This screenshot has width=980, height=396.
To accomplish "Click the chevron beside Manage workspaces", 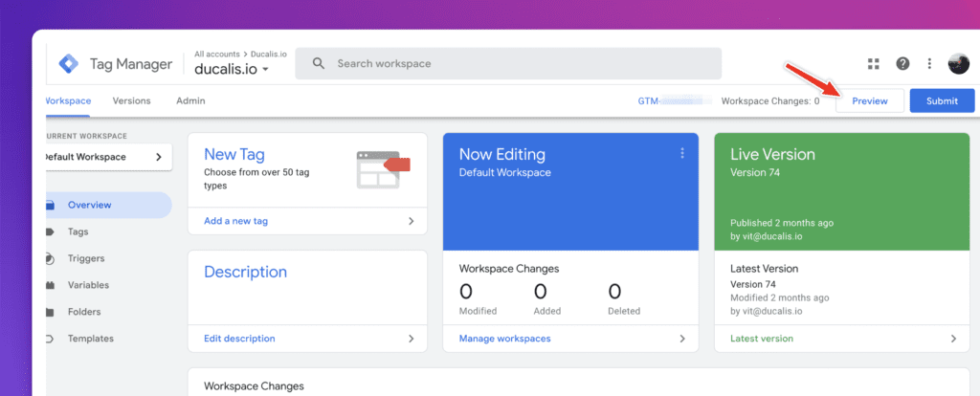I will click(682, 339).
